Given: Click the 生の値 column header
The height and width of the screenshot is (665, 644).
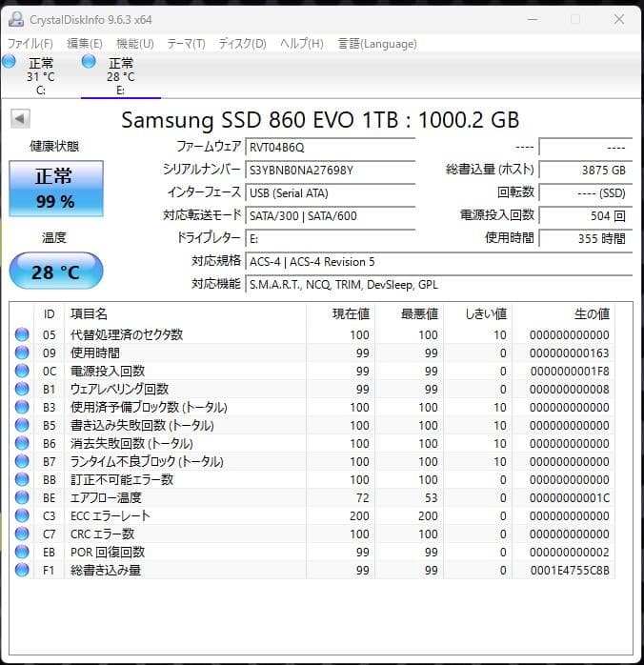Looking at the screenshot, I should pyautogui.click(x=564, y=313).
